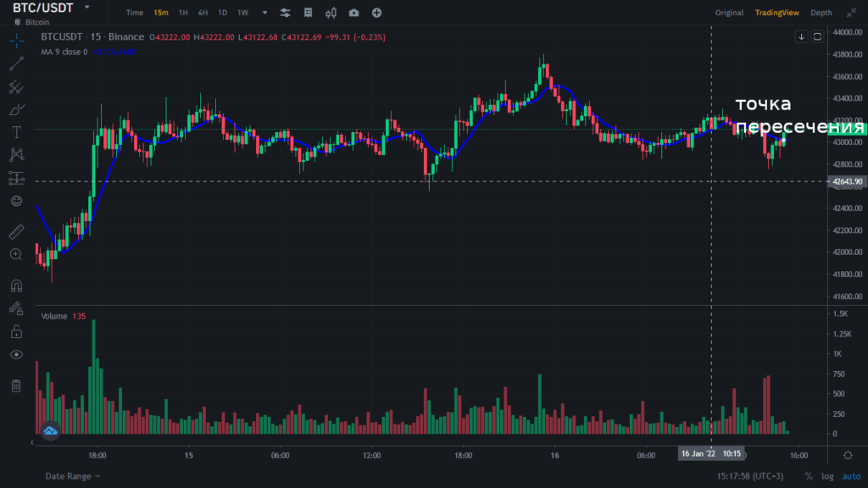Click the trash icon to remove drawings
The width and height of the screenshot is (868, 488).
pos(16,386)
